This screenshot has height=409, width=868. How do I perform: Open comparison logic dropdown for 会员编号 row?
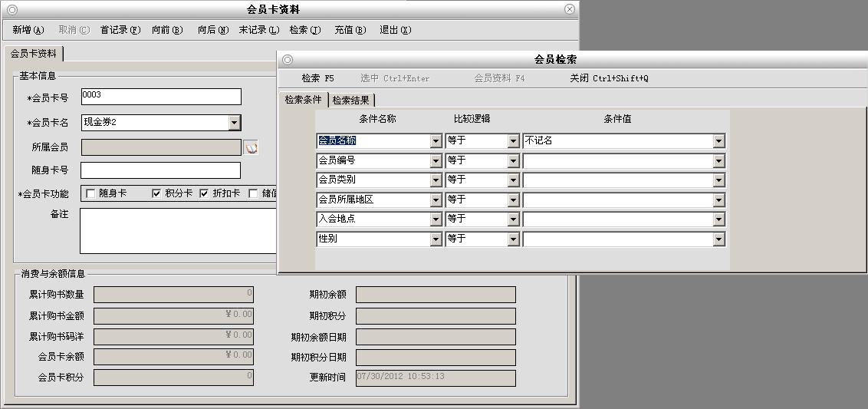pos(513,161)
